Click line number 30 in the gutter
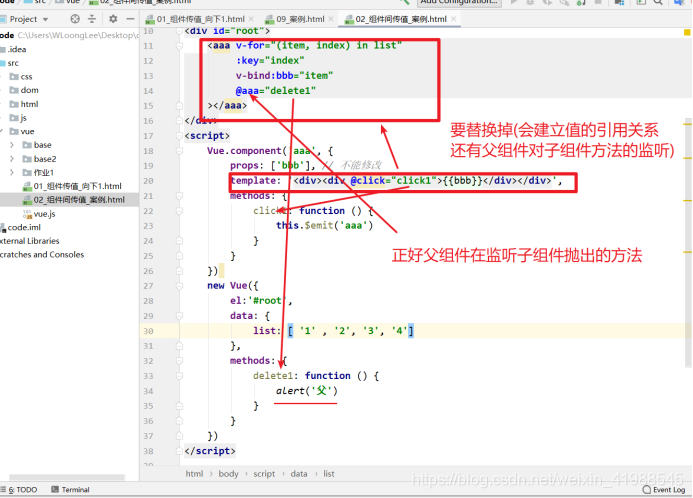 pyautogui.click(x=148, y=331)
